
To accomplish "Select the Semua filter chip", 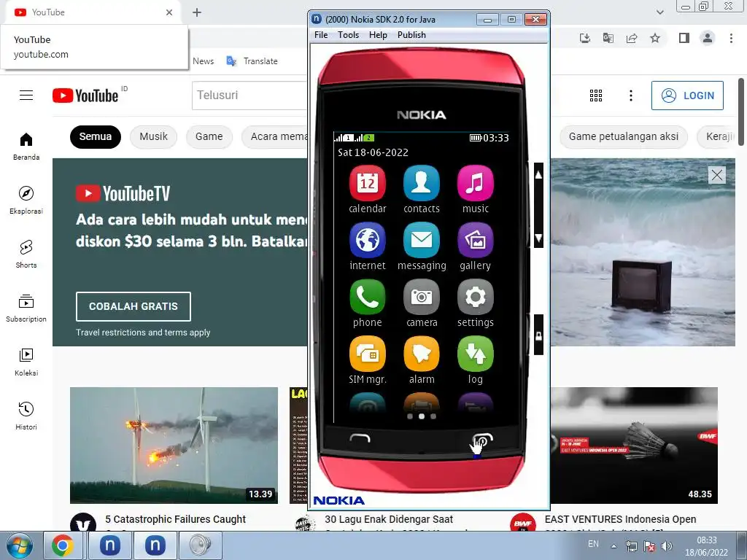I will pyautogui.click(x=96, y=136).
